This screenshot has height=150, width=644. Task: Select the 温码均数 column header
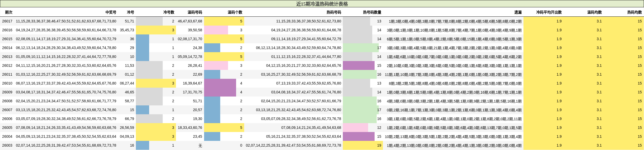pyautogui.click(x=595, y=12)
